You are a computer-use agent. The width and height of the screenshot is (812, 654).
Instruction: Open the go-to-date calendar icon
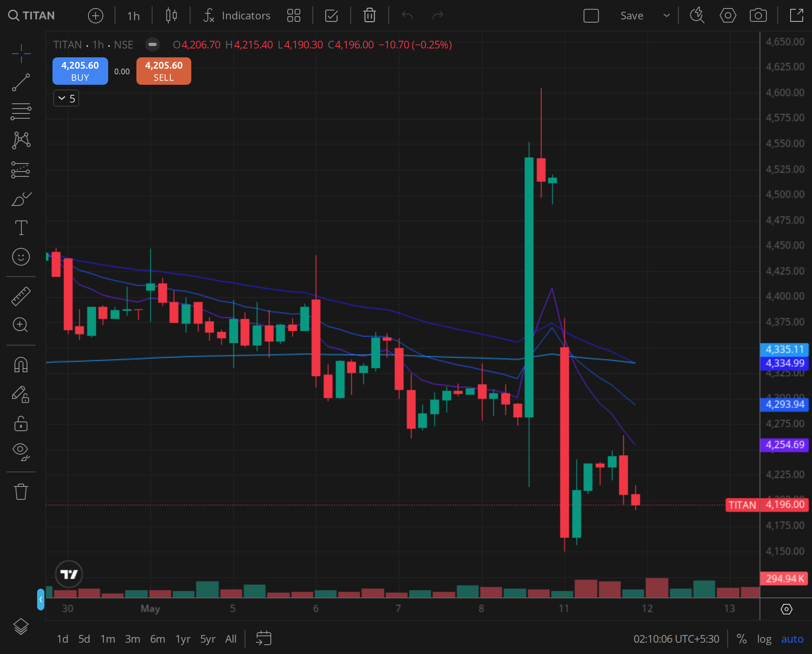(264, 639)
